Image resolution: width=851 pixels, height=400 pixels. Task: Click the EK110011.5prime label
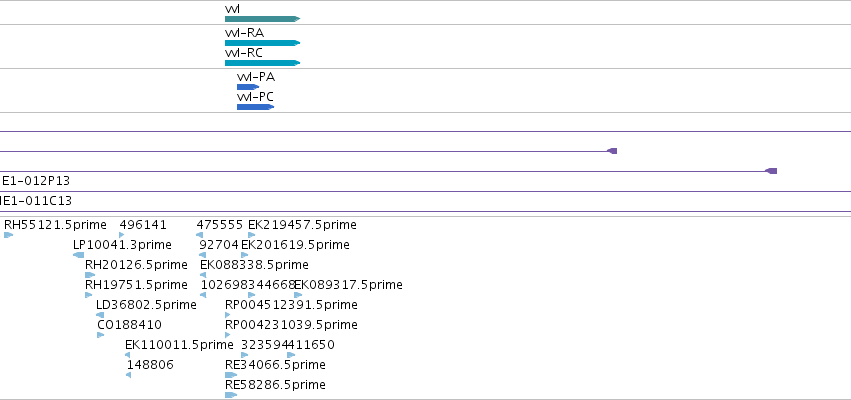[x=179, y=345]
